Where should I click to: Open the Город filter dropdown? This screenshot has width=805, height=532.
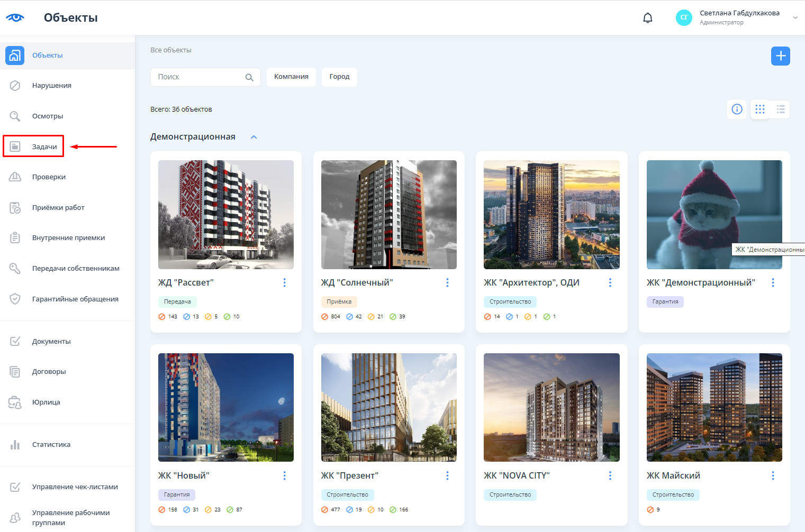339,77
